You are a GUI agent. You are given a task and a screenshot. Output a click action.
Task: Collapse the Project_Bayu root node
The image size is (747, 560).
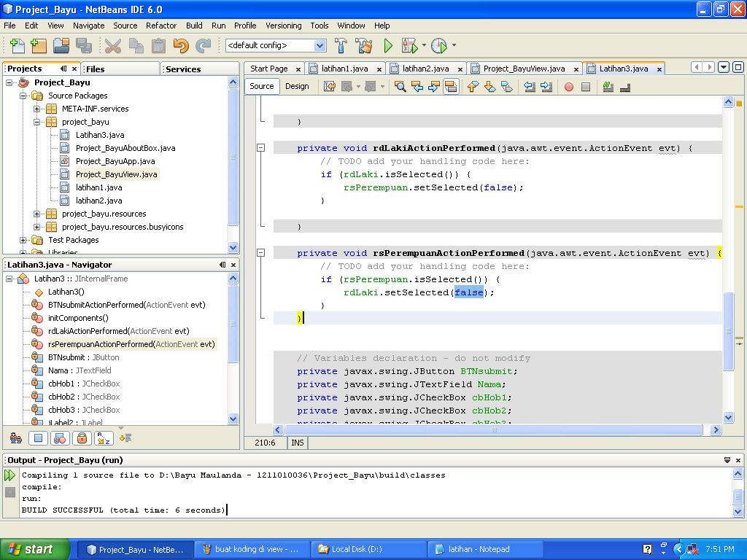coord(9,82)
